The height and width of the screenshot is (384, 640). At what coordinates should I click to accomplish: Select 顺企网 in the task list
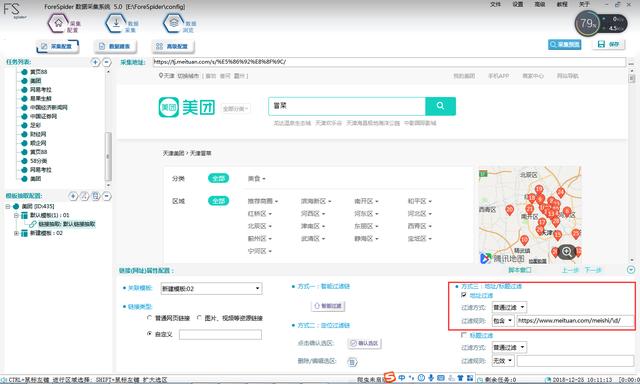pyautogui.click(x=38, y=143)
